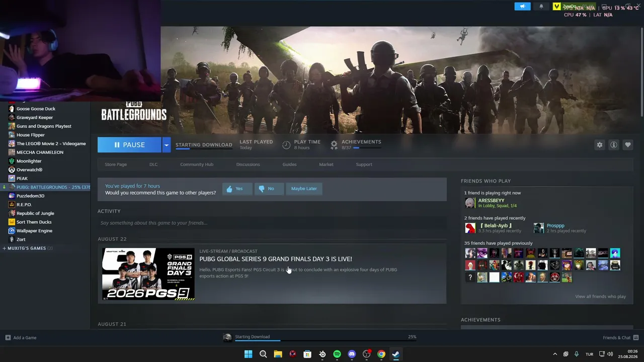
Task: Open Friends & Chat
Action: 620,338
